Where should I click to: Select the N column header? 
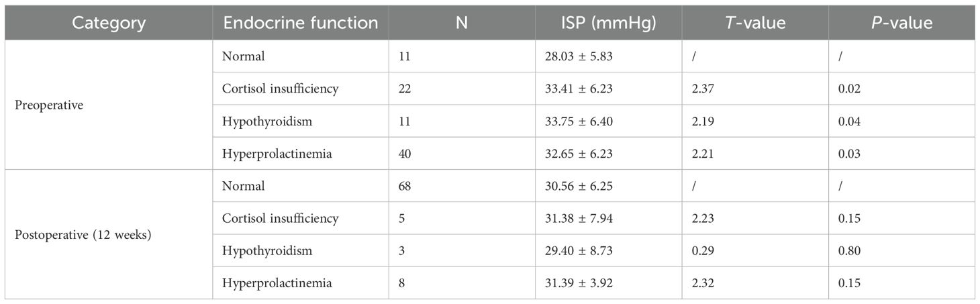point(462,23)
